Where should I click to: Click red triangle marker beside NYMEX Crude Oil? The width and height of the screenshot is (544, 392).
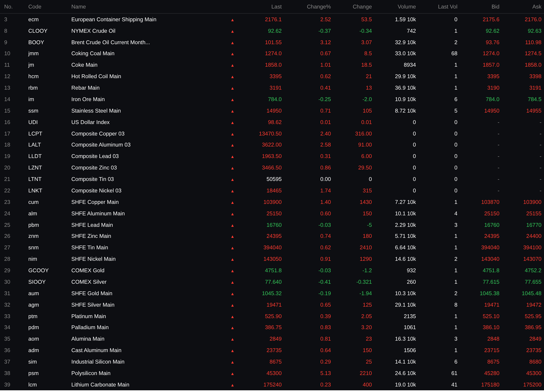click(x=232, y=32)
